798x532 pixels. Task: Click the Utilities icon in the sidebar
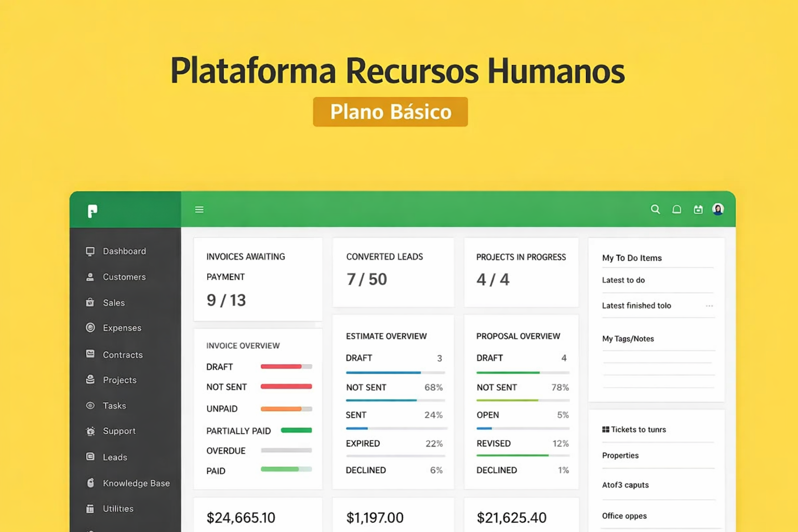point(90,509)
